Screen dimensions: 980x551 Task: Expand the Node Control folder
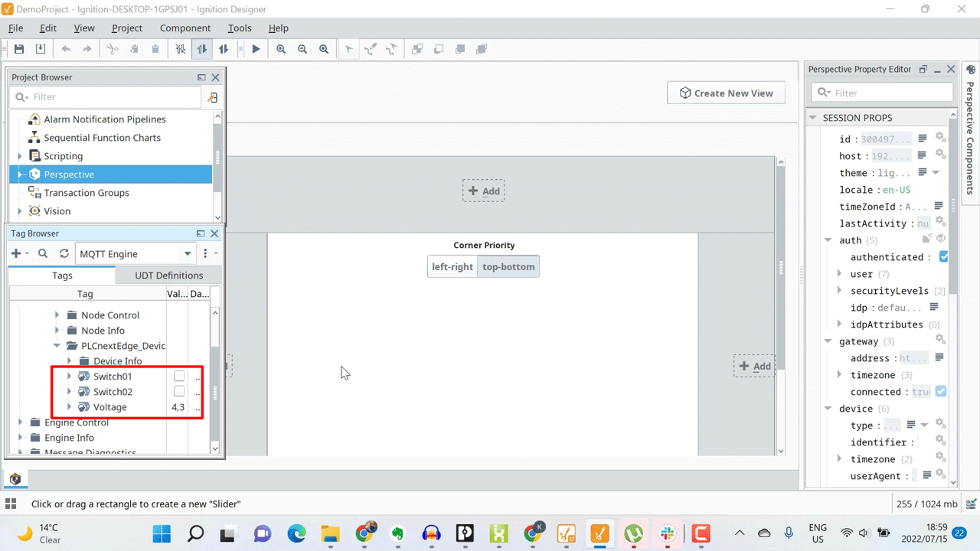[x=57, y=315]
